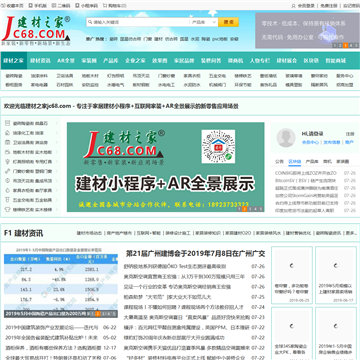Click the magnifier icon in search box
Screen dimensions: 360x360
click(90, 22)
